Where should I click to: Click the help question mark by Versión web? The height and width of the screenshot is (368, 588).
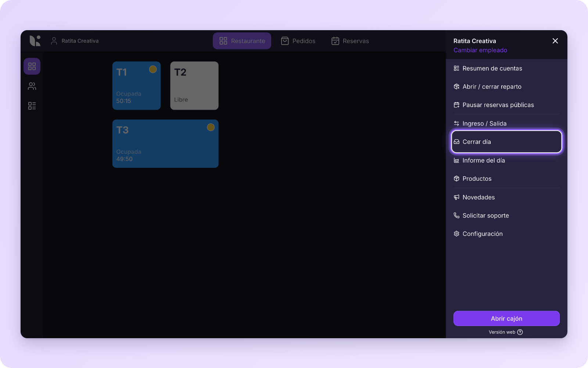[520, 332]
